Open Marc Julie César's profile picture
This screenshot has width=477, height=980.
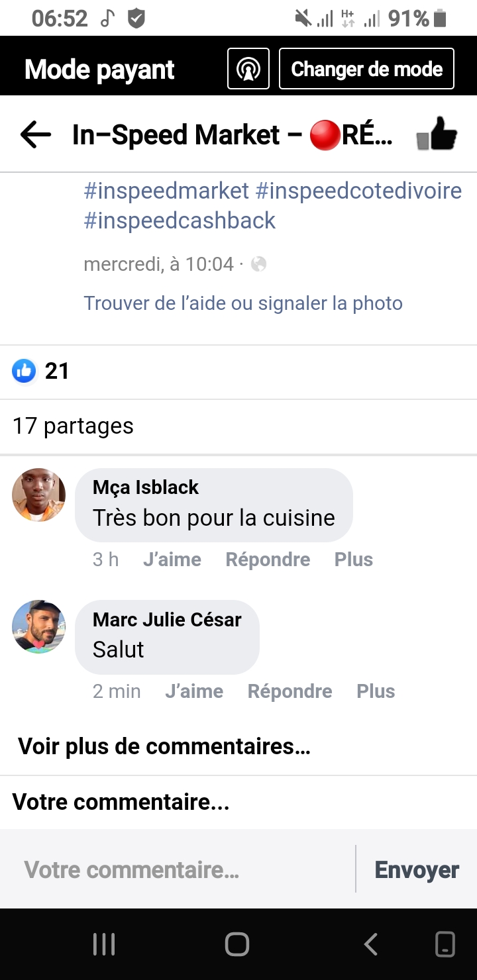39,626
